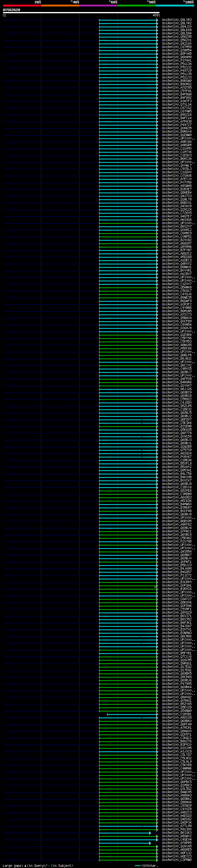
Task: Select UniRef100_B6HI34 entry
Action: point(176,159)
